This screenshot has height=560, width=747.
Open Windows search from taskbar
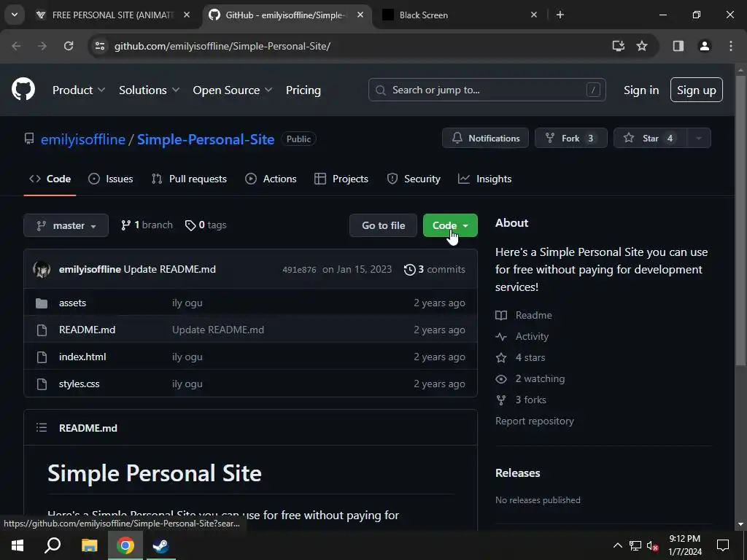53,545
